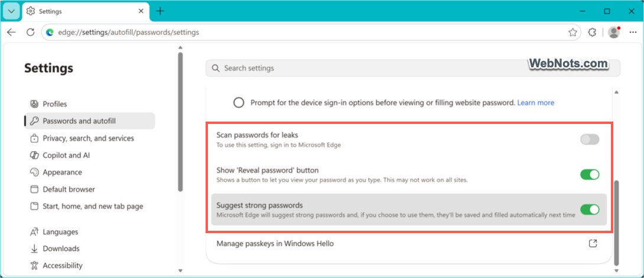
Task: Click the Privacy lock icon
Action: (x=34, y=139)
